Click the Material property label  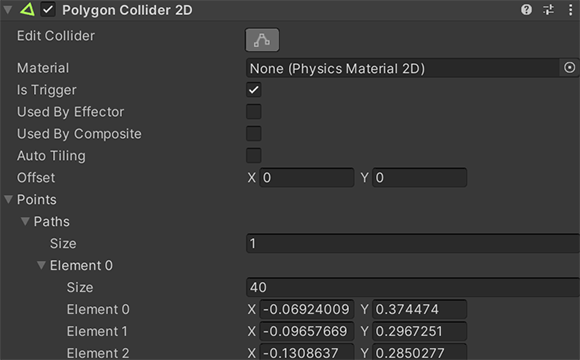pyautogui.click(x=43, y=68)
